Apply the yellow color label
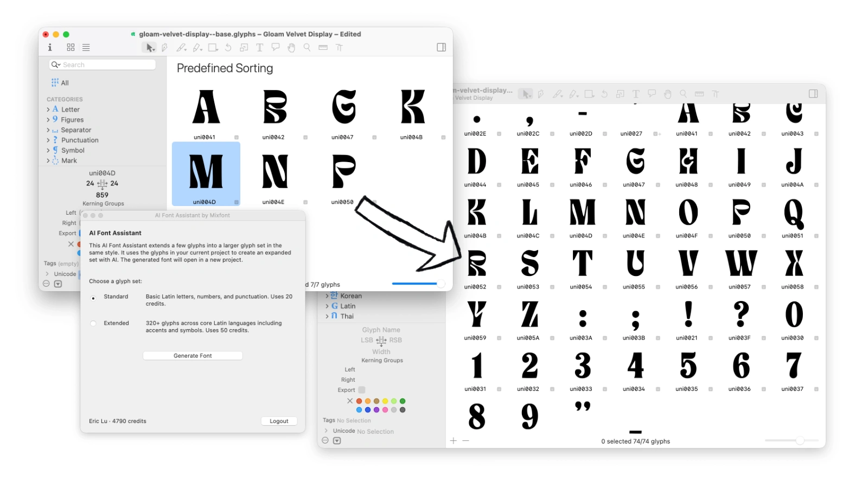Image resolution: width=868 pixels, height=488 pixels. coord(385,401)
